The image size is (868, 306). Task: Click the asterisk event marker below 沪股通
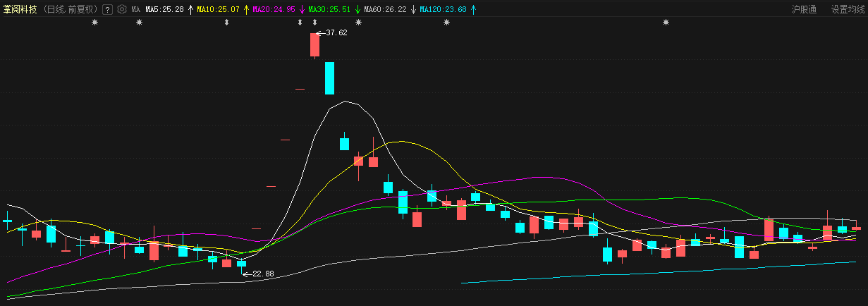pyautogui.click(x=666, y=23)
